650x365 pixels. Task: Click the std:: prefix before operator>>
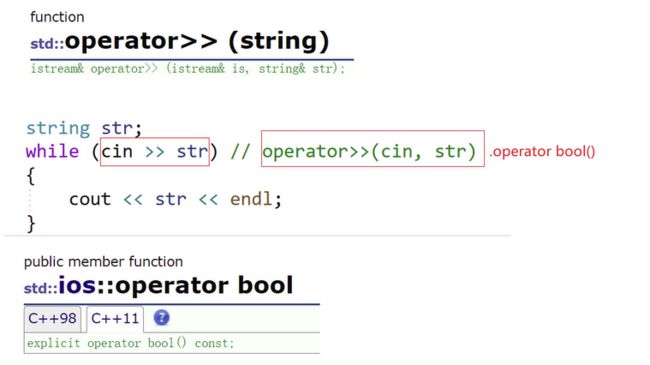[x=47, y=44]
